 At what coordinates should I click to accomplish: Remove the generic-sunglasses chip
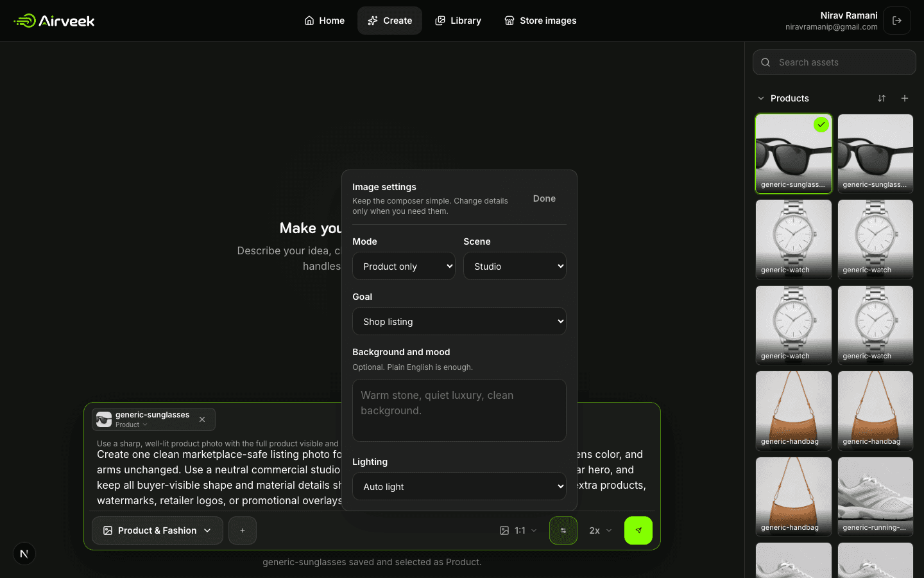click(202, 419)
